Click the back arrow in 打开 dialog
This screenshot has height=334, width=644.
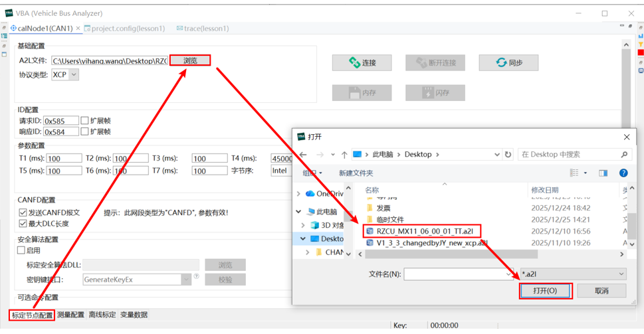[x=303, y=155]
